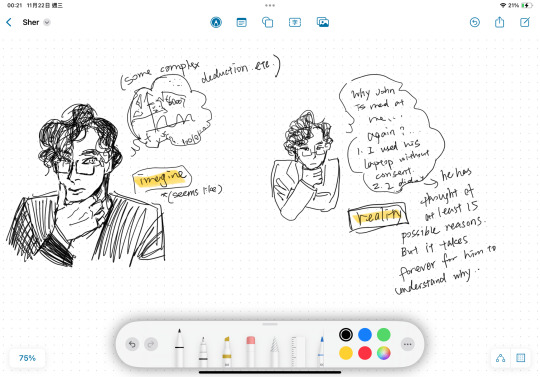
Task: Insert a sticky note from toolbar
Action: coord(241,22)
